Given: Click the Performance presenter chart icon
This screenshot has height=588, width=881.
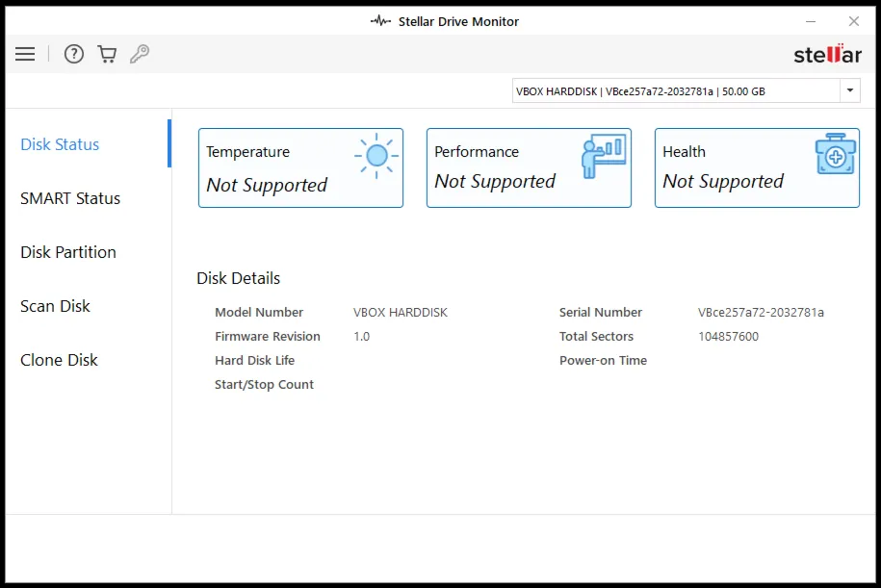Looking at the screenshot, I should [604, 156].
